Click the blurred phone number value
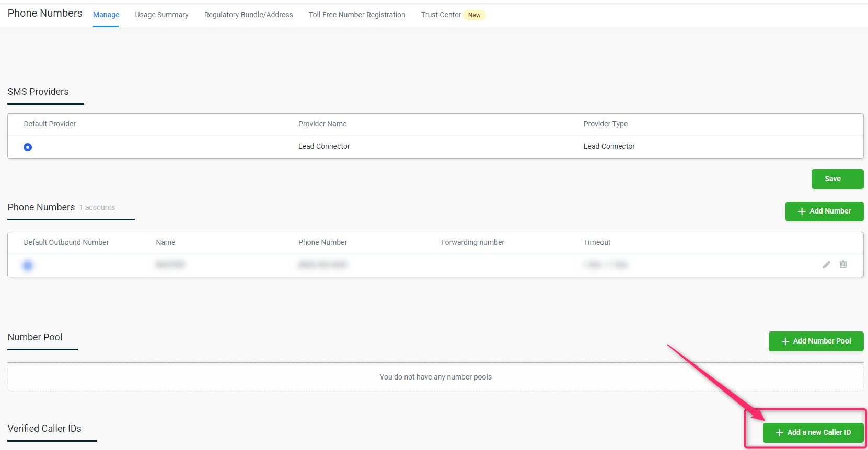This screenshot has width=868, height=450. coord(322,265)
